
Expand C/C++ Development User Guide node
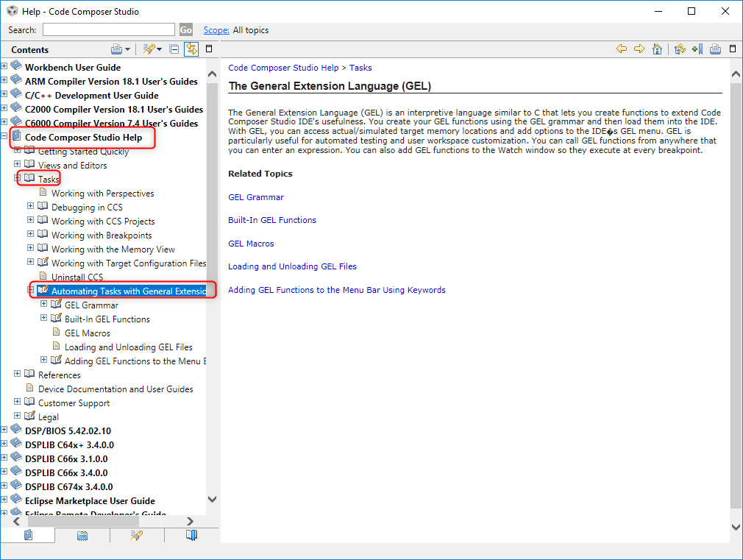(x=4, y=93)
